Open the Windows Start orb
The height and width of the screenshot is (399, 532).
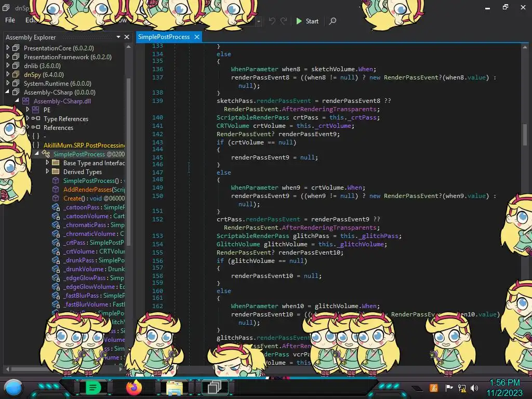13,388
